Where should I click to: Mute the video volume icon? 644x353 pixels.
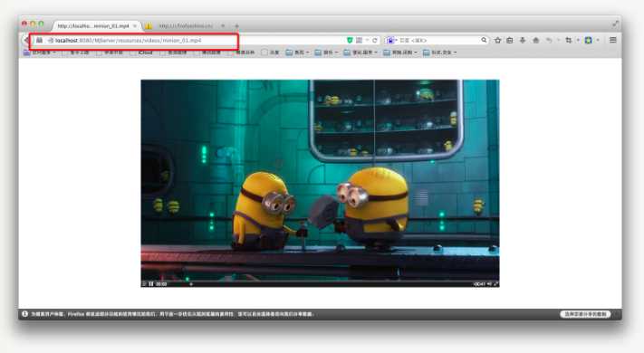coord(489,284)
